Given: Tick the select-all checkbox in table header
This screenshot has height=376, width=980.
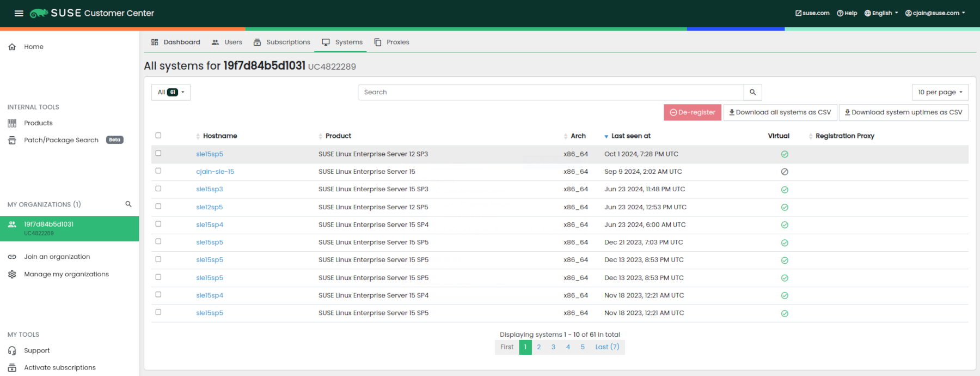Looking at the screenshot, I should pyautogui.click(x=158, y=136).
